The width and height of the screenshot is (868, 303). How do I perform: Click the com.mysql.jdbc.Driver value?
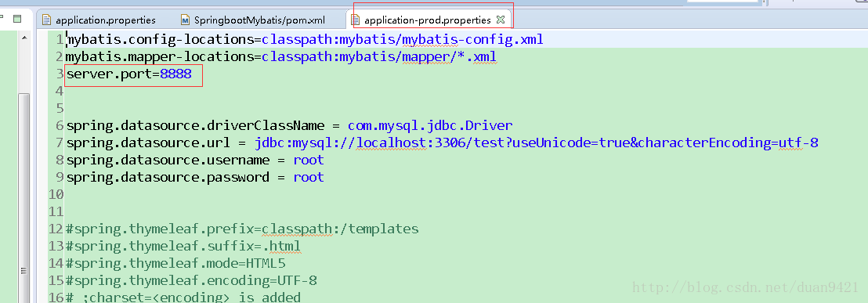[x=430, y=125]
